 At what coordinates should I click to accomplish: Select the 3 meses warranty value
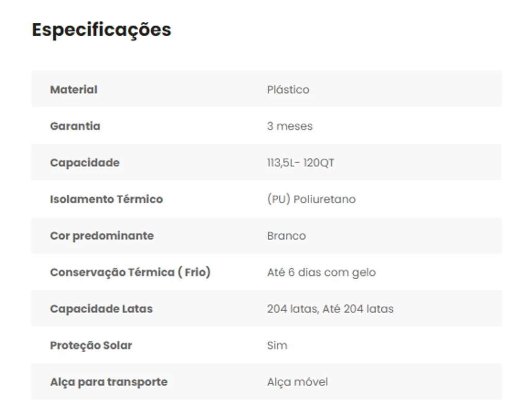pyautogui.click(x=290, y=126)
